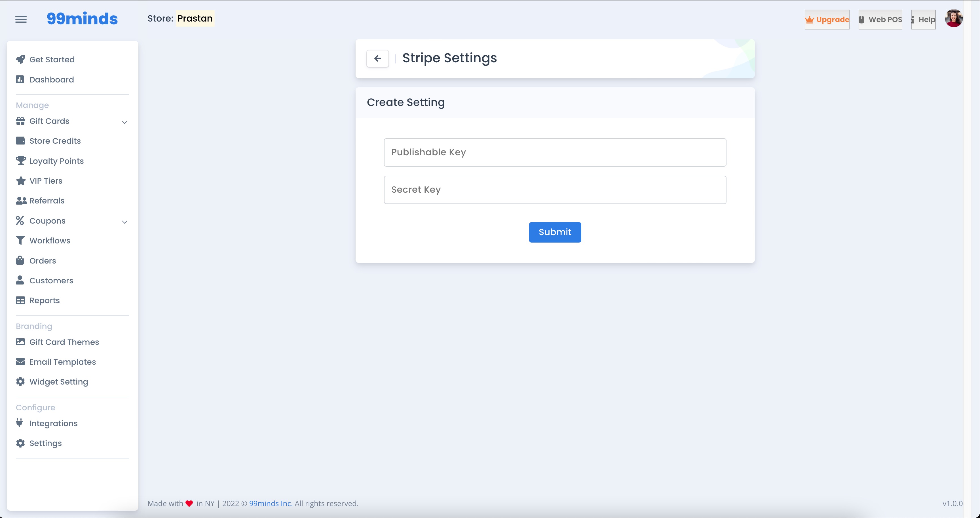The width and height of the screenshot is (980, 518).
Task: Click the Widget Setting gear icon
Action: (20, 382)
